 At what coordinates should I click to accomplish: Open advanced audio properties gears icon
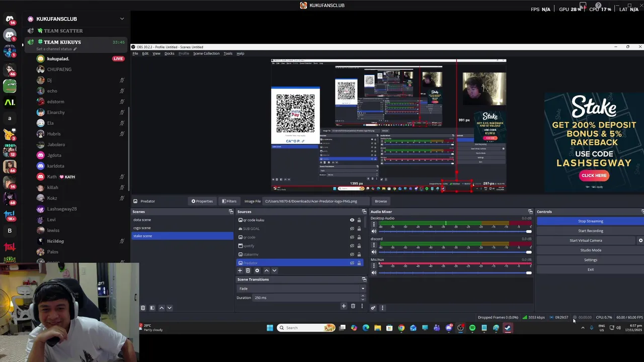373,308
